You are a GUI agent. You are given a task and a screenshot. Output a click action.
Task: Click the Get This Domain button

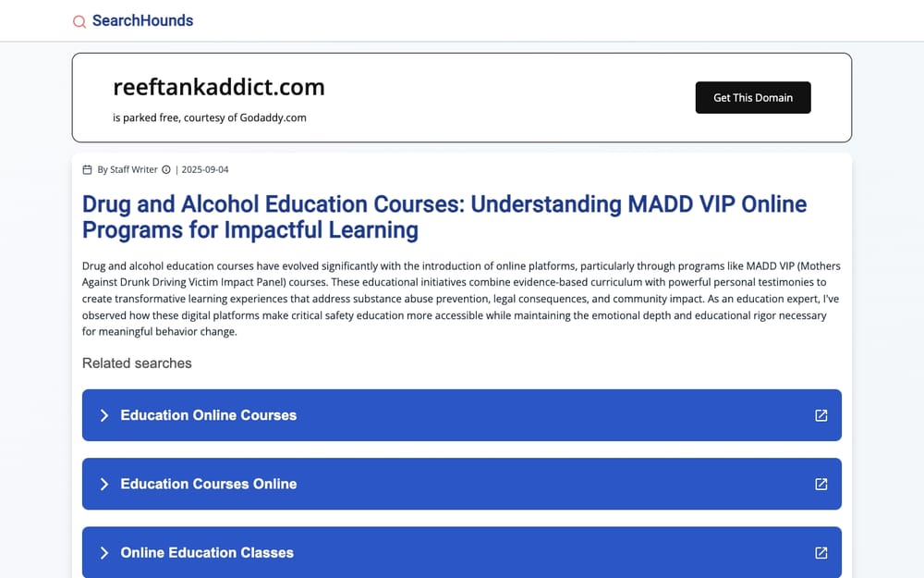pyautogui.click(x=752, y=97)
